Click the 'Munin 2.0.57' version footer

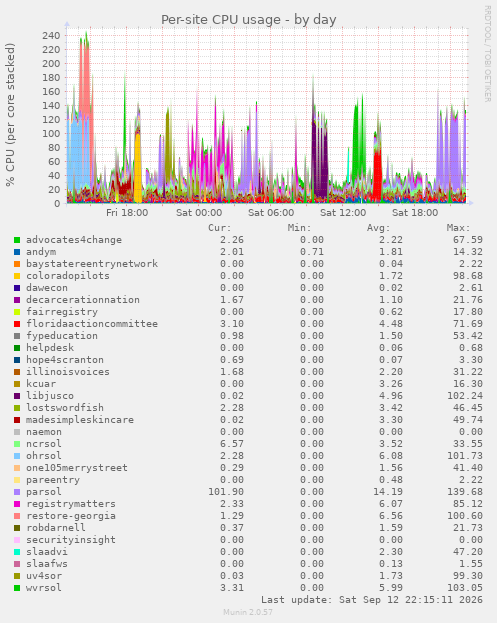pyautogui.click(x=248, y=612)
